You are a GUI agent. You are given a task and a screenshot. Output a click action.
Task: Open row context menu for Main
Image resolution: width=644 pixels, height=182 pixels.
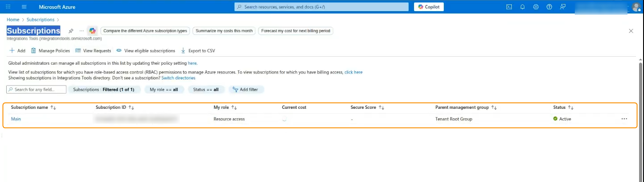[x=624, y=119]
